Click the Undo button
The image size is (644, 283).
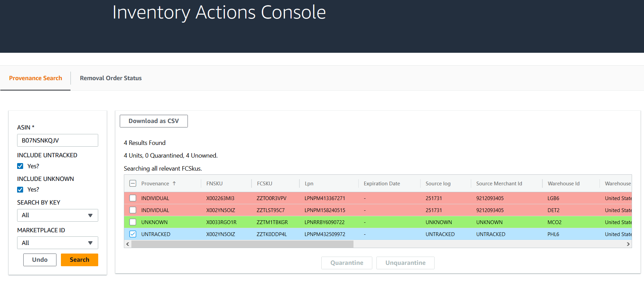click(40, 260)
